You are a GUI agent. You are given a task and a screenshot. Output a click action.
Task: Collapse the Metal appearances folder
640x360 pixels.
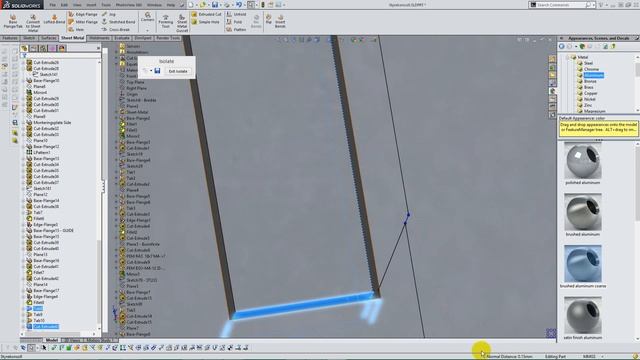pos(568,57)
